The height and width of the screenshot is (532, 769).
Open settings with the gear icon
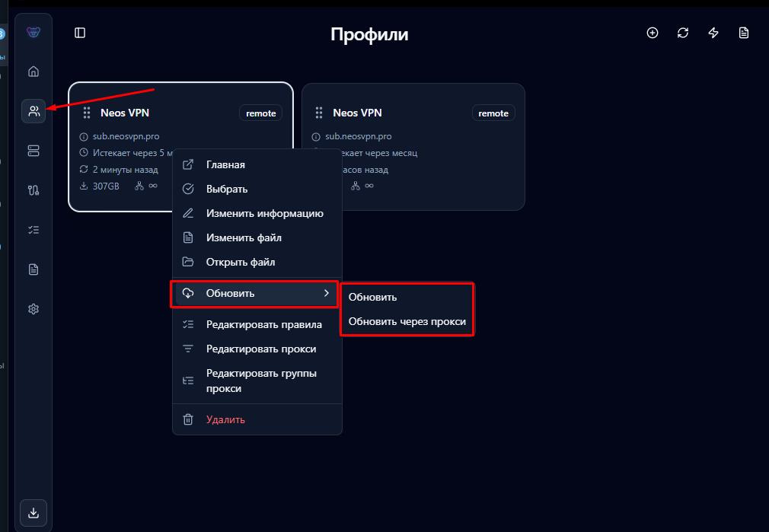coord(33,308)
